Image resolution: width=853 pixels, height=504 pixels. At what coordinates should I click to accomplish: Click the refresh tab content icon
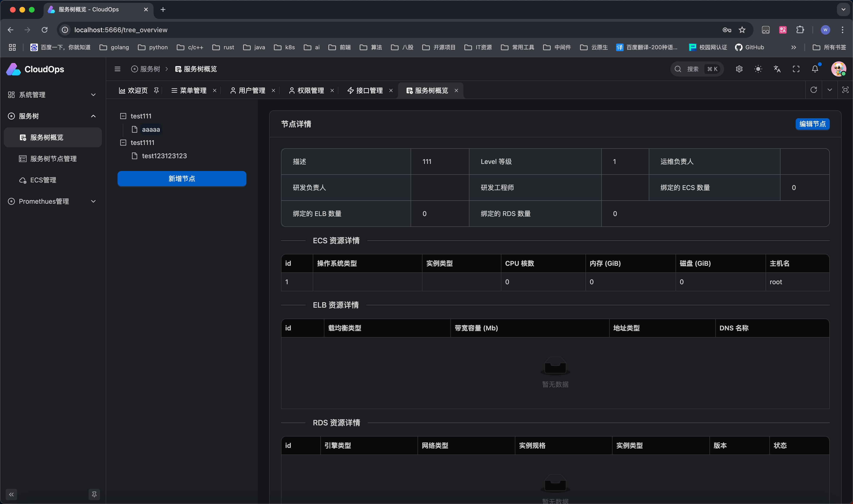[814, 90]
